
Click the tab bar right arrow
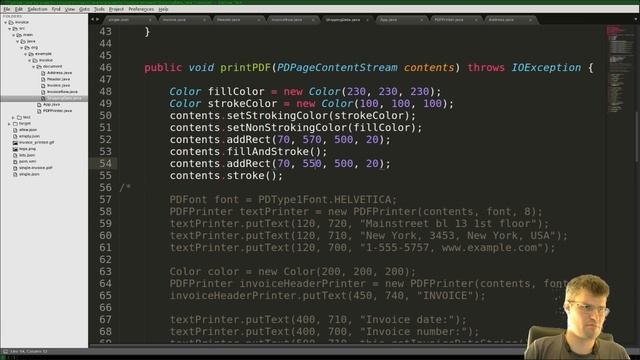coord(98,19)
